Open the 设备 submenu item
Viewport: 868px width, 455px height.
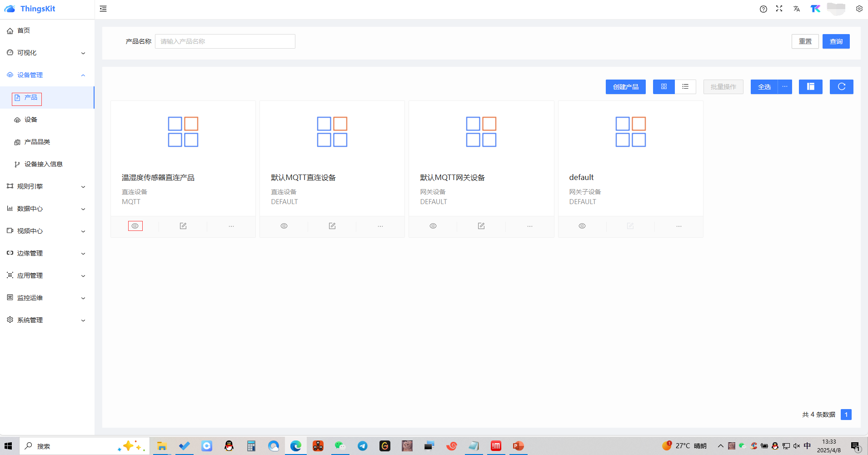pos(31,120)
